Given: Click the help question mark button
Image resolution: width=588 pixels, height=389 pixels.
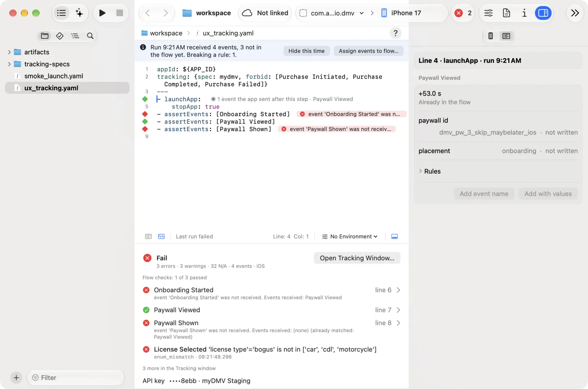Looking at the screenshot, I should pyautogui.click(x=395, y=33).
